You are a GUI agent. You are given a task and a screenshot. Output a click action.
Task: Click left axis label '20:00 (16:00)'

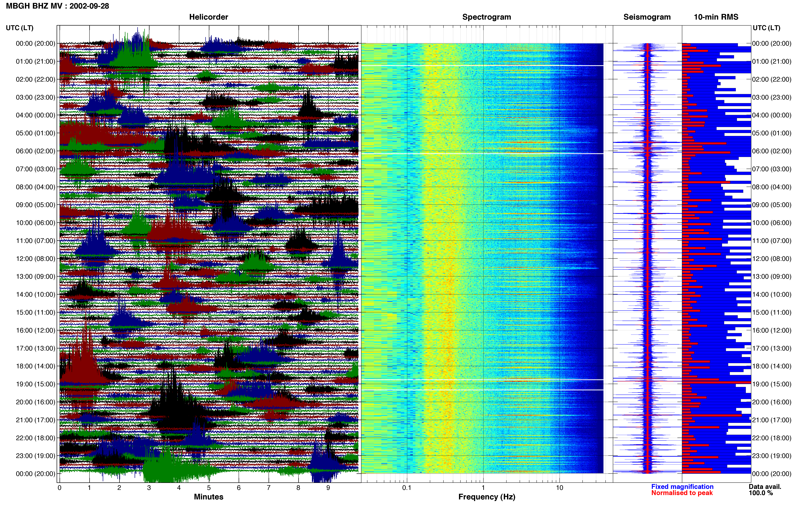click(x=36, y=402)
